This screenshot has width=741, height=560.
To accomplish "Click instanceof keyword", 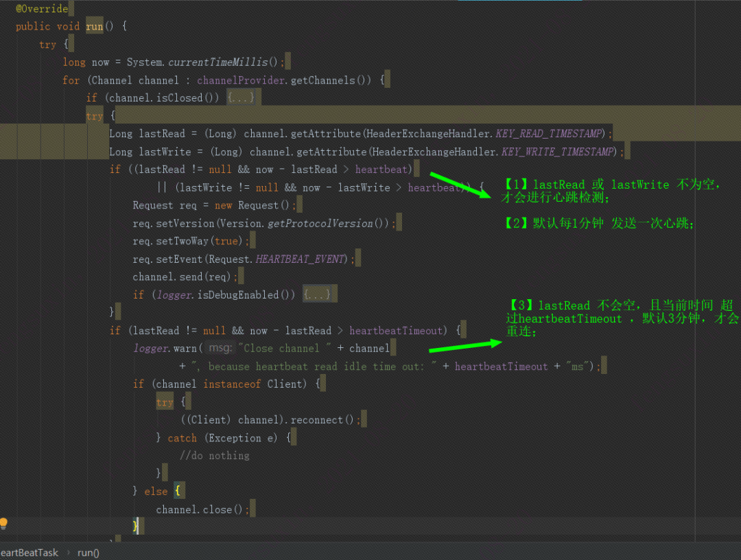I will (232, 384).
